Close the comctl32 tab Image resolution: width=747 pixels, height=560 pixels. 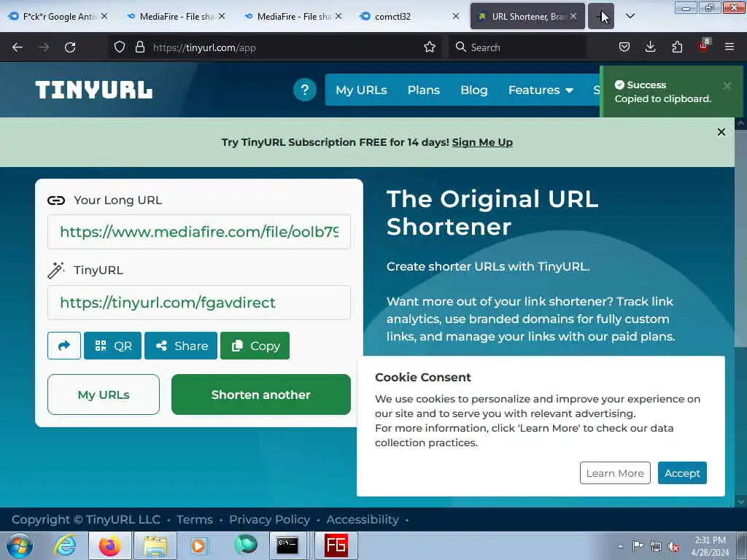click(456, 16)
